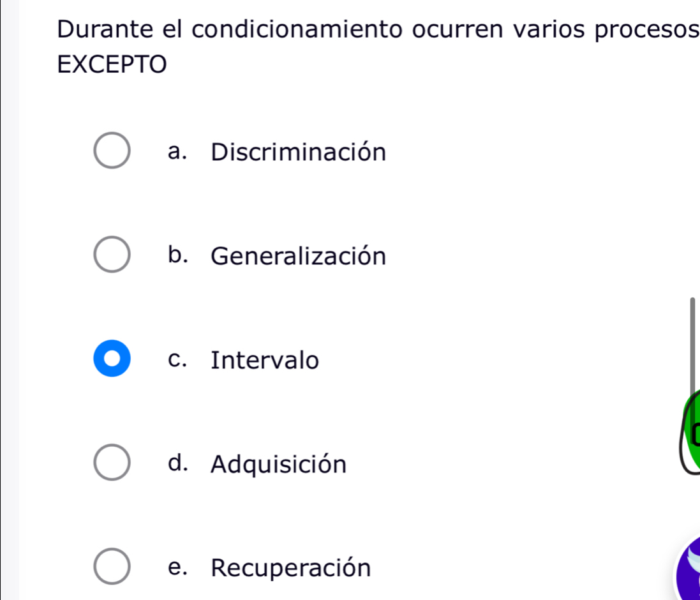Viewport: 700px width, 600px height.
Task: Click the answer label text 'Discriminación'
Action: 299,153
